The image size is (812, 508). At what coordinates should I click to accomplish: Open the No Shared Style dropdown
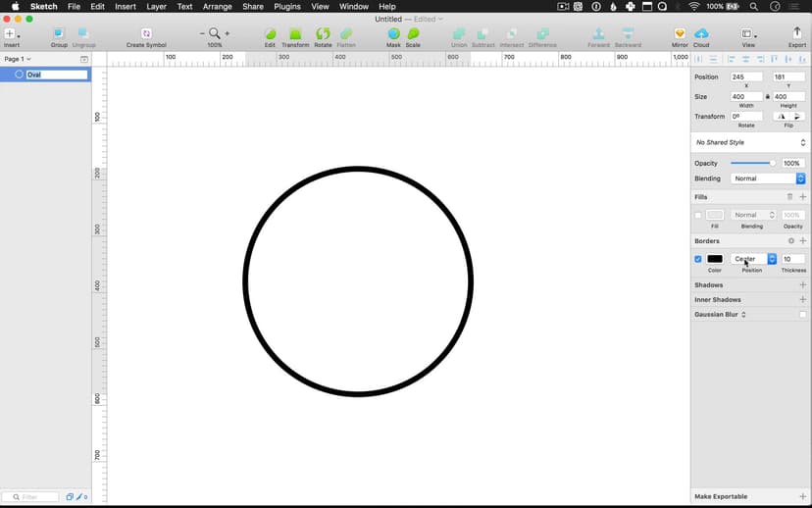(750, 143)
